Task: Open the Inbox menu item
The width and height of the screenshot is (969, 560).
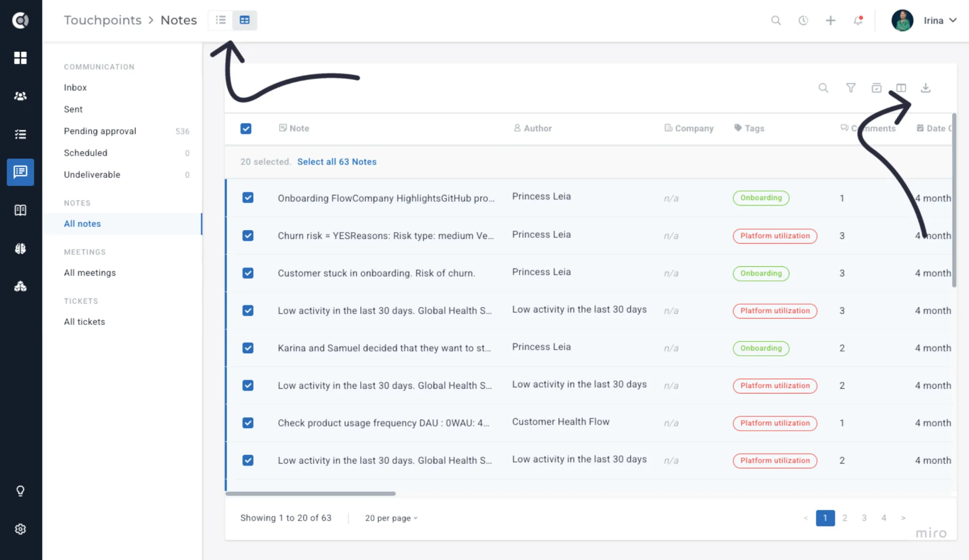Action: tap(75, 87)
